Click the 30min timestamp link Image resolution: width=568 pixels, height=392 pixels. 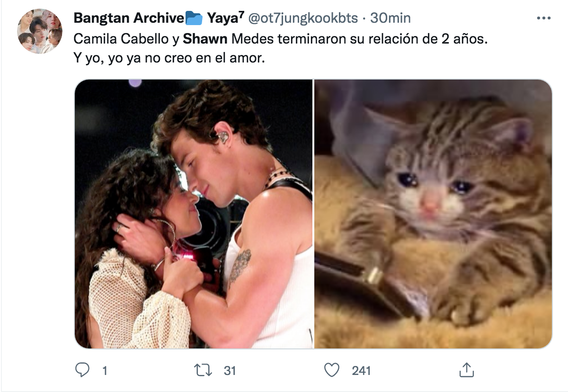[x=390, y=18]
